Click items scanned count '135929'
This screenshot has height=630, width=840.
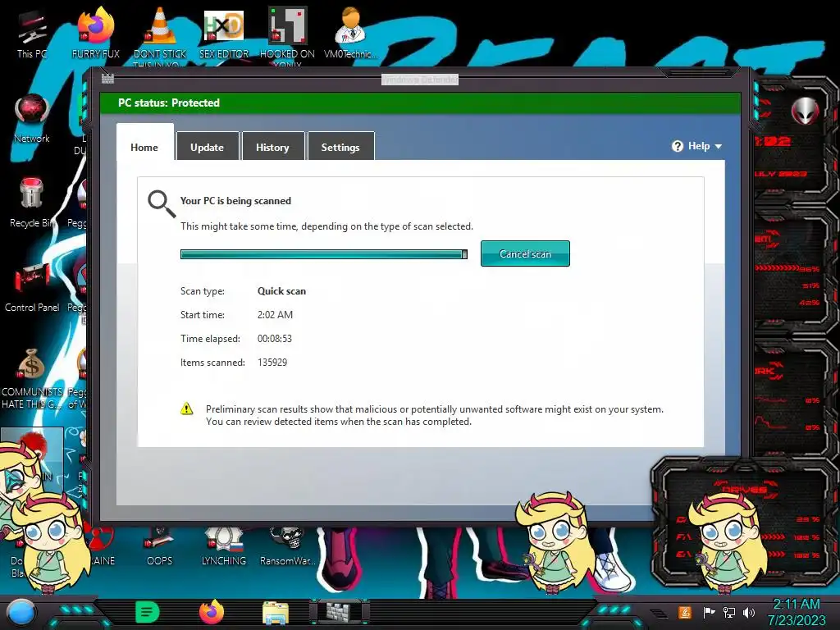click(x=272, y=362)
